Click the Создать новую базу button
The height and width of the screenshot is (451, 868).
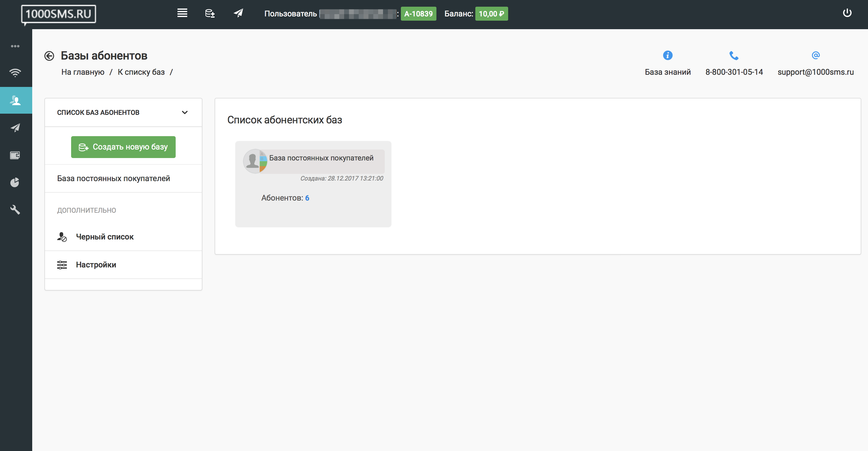[x=123, y=147]
